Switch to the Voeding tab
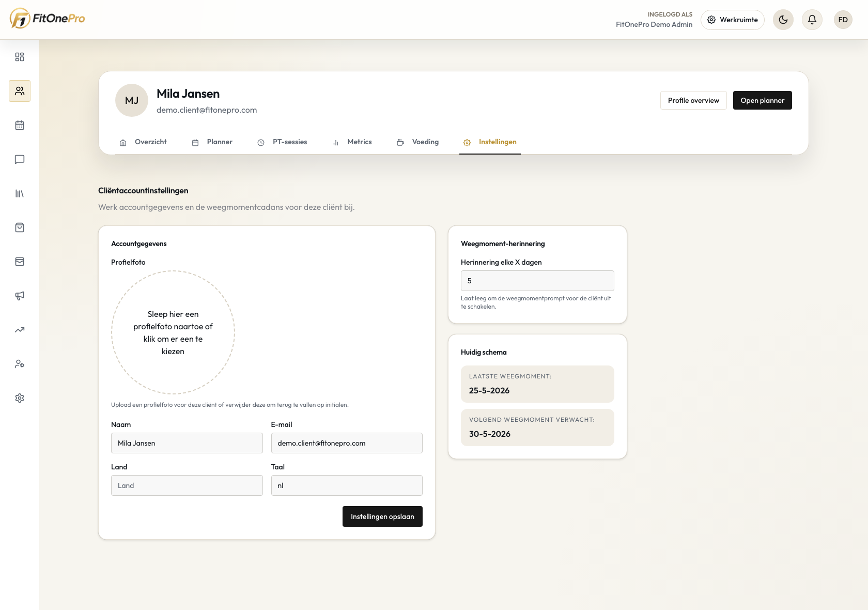 tap(417, 142)
